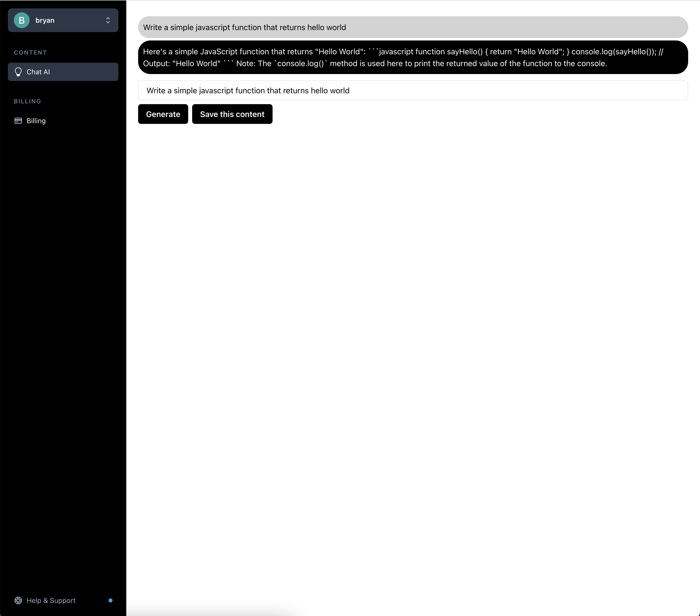Click the CONTENT section heading
This screenshot has height=616, width=700.
(x=30, y=52)
